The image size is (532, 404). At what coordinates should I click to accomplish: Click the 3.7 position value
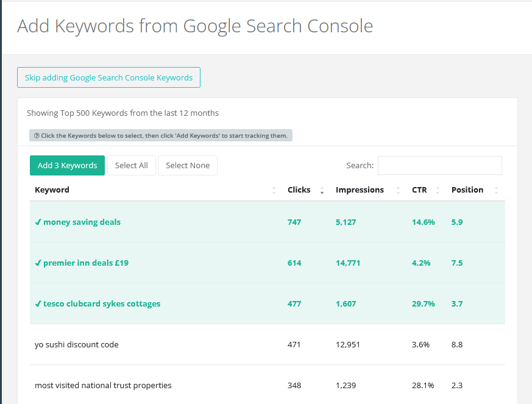coord(457,303)
